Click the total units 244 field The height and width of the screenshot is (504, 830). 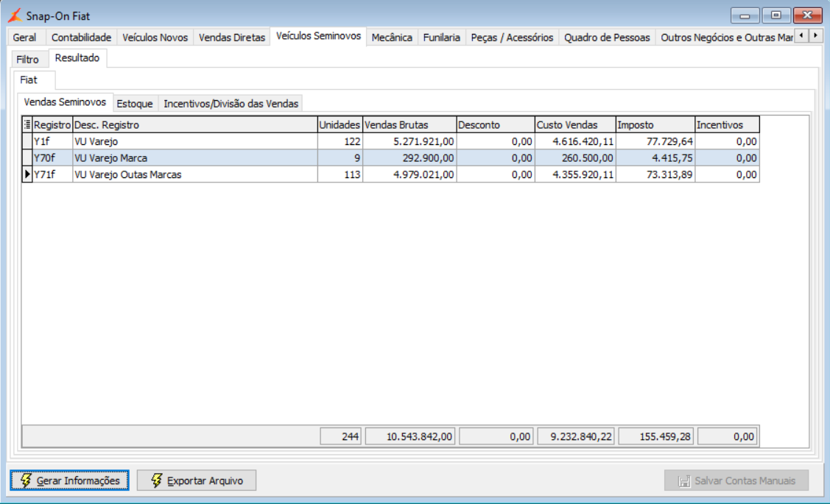pos(340,436)
